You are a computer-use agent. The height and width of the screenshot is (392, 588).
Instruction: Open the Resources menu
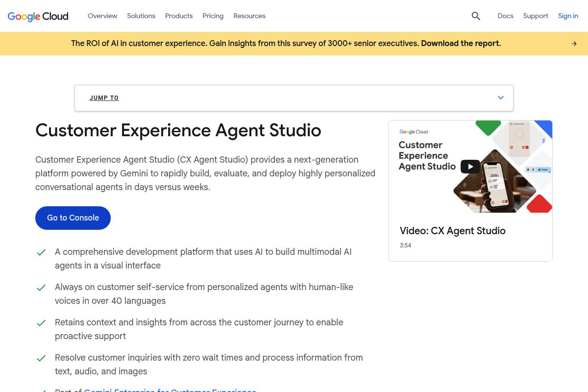point(249,16)
